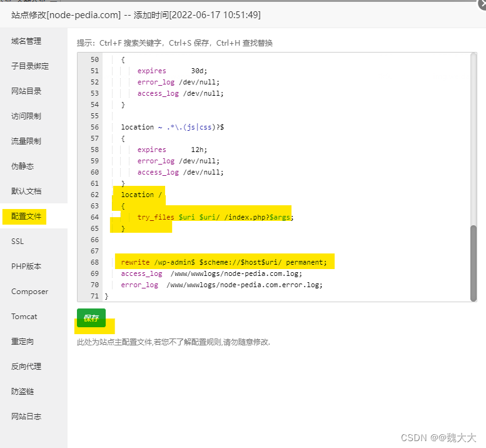
Task: Click error_log /dev/null on line 52
Action: [178, 82]
